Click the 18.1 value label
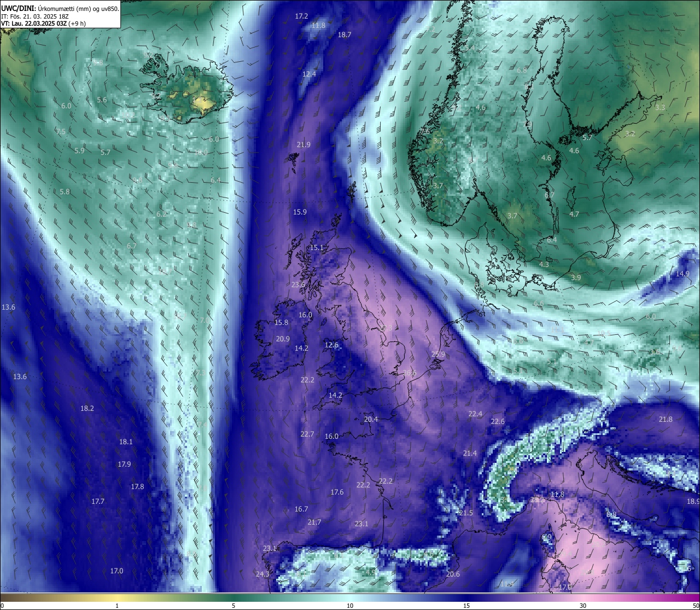This screenshot has width=700, height=610. pyautogui.click(x=126, y=442)
